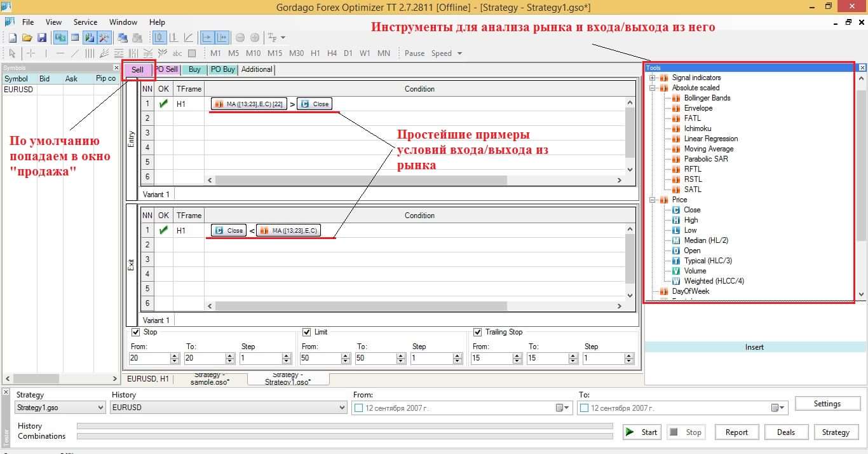Switch to the EURUSD, H1 chart tab
The image size is (868, 454).
(148, 378)
